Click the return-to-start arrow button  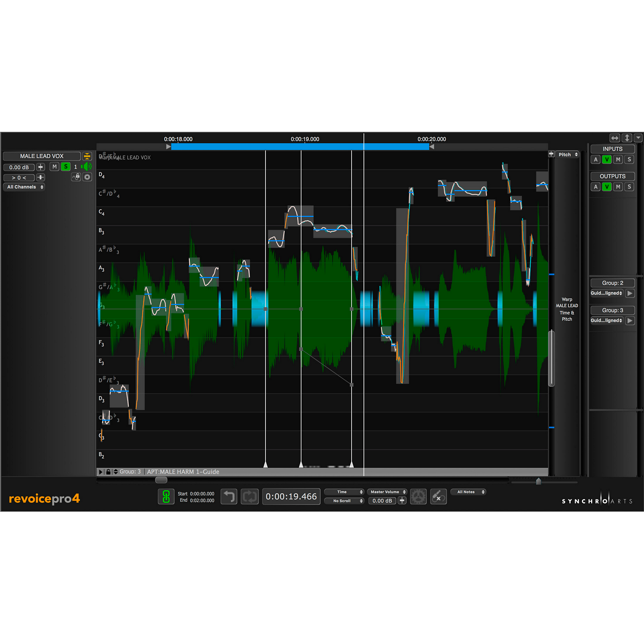pyautogui.click(x=229, y=497)
